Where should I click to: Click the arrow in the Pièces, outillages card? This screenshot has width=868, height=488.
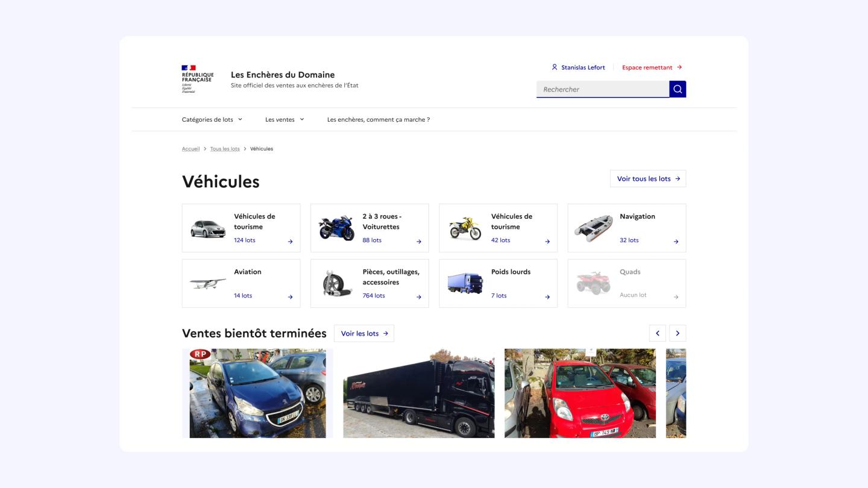click(419, 297)
